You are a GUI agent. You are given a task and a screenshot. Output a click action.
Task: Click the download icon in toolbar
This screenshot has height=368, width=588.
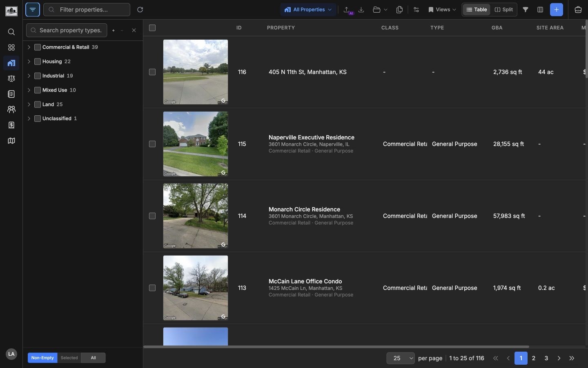(361, 9)
